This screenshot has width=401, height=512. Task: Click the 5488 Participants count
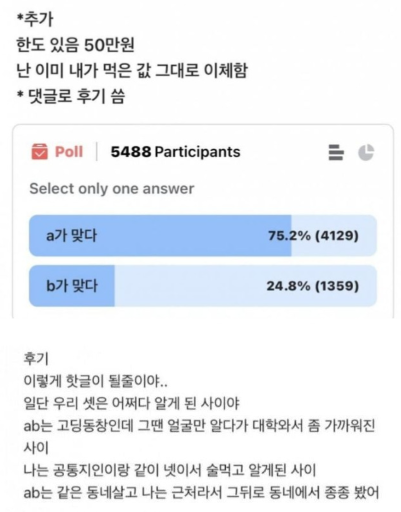pyautogui.click(x=175, y=152)
